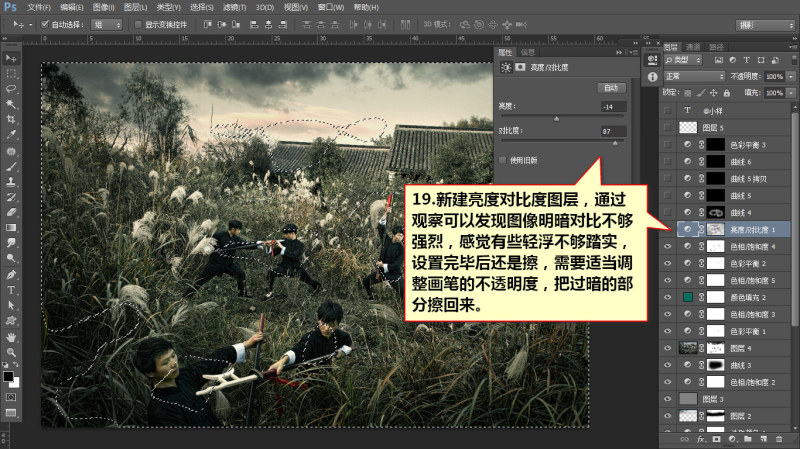Click the delete layer trash icon
The height and width of the screenshot is (449, 800).
779,439
